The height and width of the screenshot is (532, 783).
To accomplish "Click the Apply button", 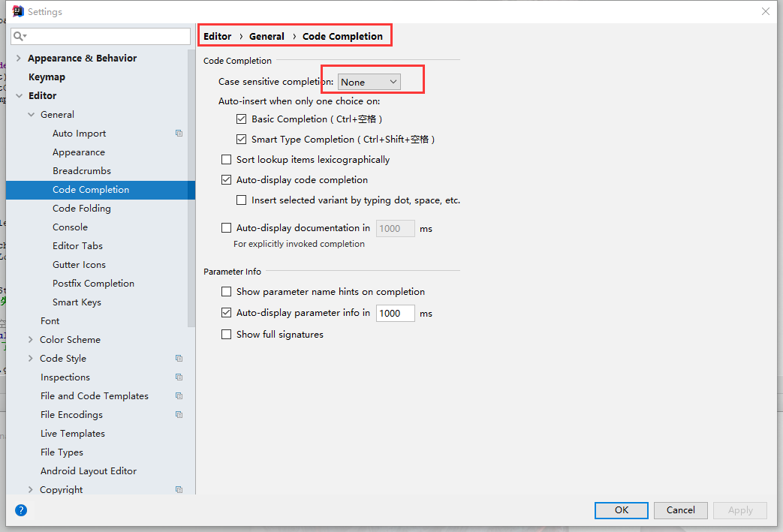I will [740, 510].
